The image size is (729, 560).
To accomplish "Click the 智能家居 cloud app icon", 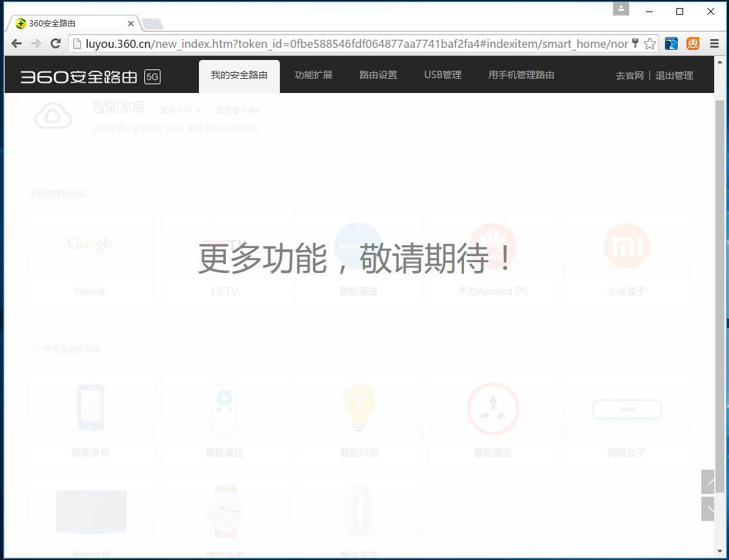I will coord(53,116).
